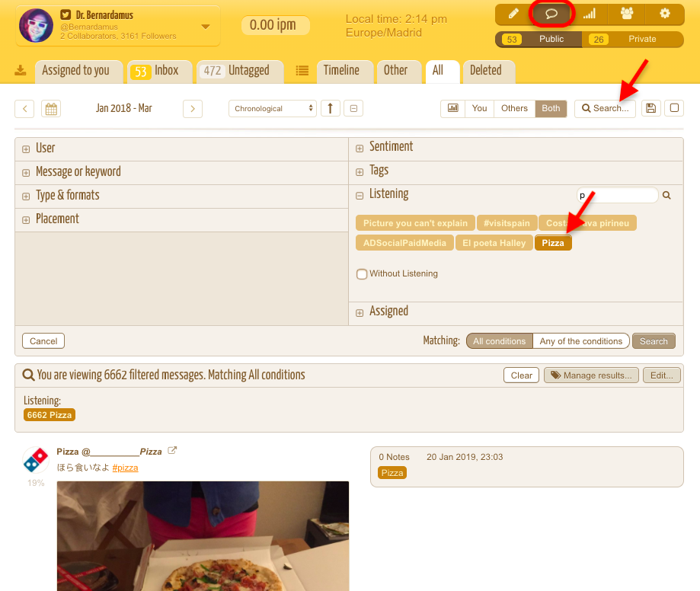
Task: Click the Cancel button
Action: pos(43,341)
